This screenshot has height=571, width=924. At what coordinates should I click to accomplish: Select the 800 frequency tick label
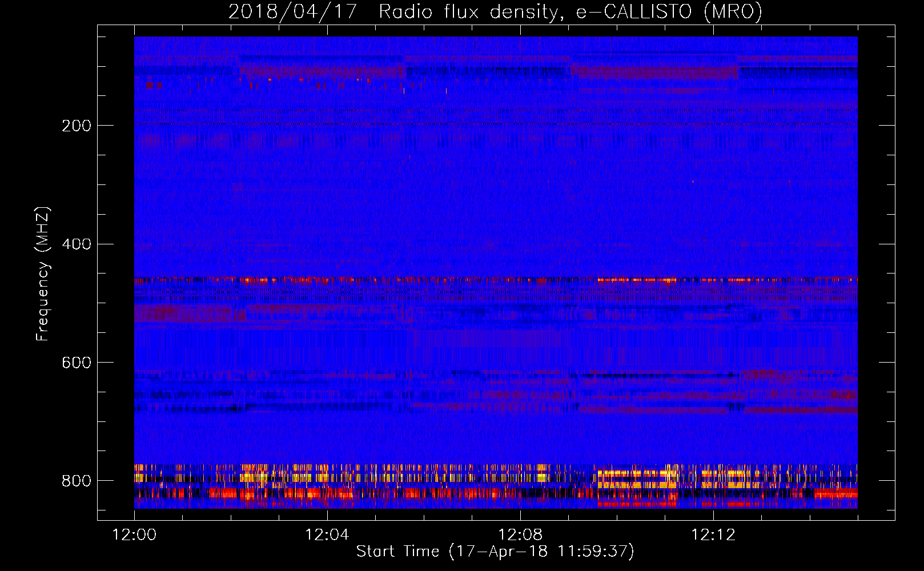click(x=77, y=481)
